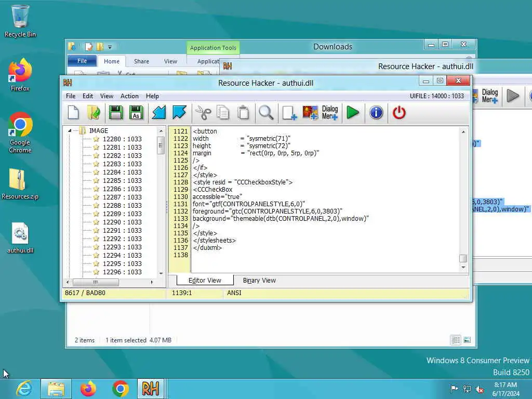
Task: Select resource 12286 : 1033
Action: 122,189
